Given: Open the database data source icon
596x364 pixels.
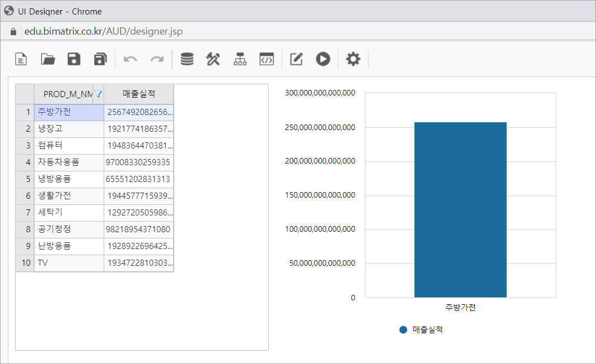Looking at the screenshot, I should click(x=187, y=59).
